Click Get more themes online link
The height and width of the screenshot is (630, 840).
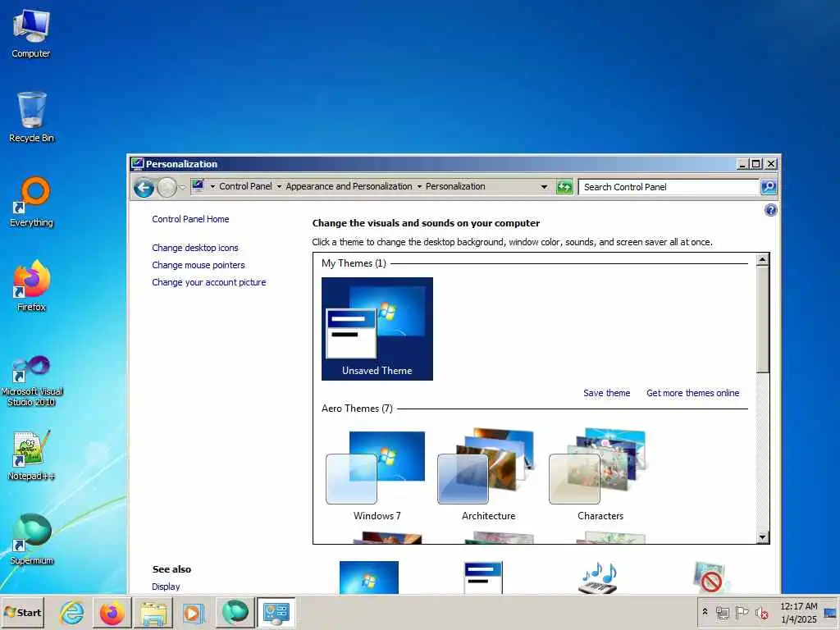tap(692, 393)
